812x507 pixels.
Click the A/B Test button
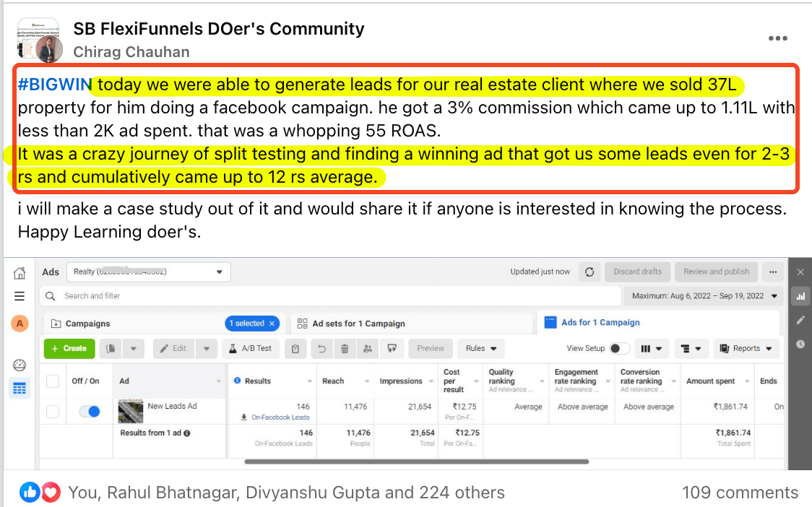tap(251, 348)
